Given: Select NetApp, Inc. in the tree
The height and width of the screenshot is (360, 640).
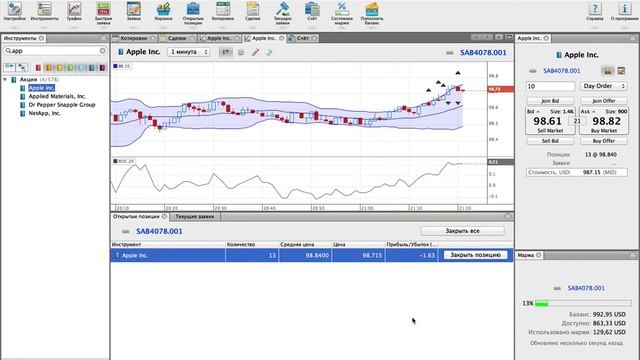Looking at the screenshot, I should (x=44, y=113).
